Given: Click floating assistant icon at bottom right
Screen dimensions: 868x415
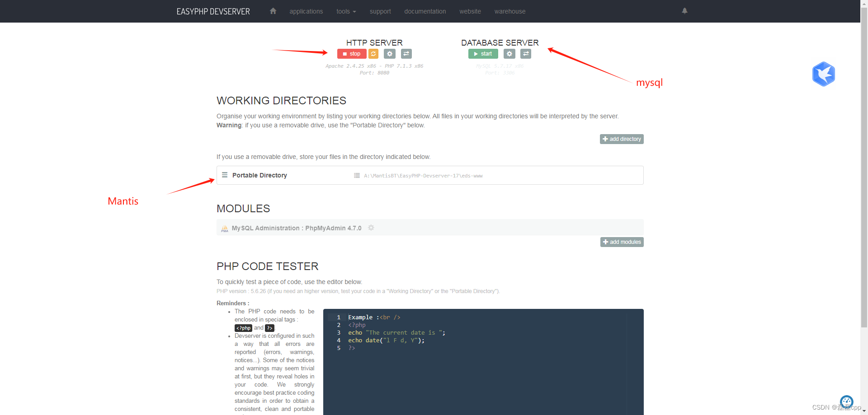Looking at the screenshot, I should click(846, 401).
